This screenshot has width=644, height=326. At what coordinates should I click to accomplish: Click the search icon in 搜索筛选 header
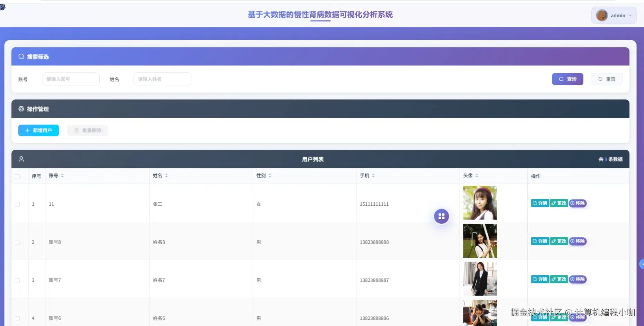click(x=21, y=56)
